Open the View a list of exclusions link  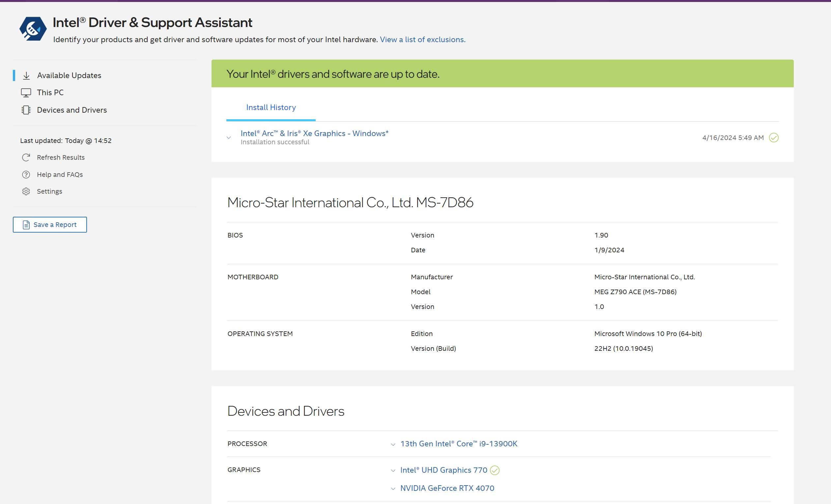point(422,40)
